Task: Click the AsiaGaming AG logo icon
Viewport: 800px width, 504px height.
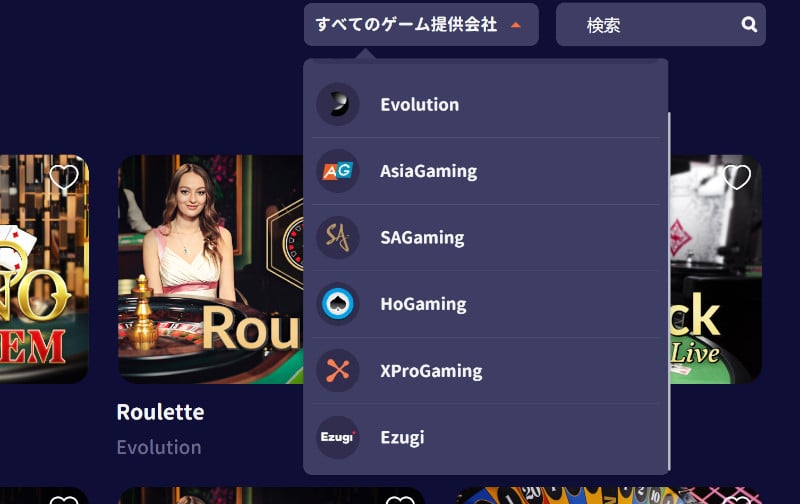Action: pyautogui.click(x=338, y=171)
